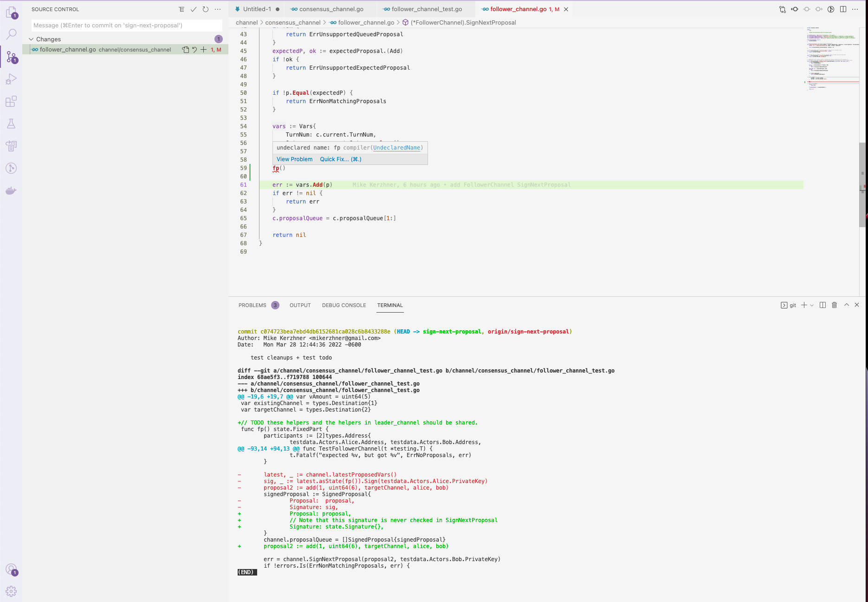The height and width of the screenshot is (602, 868).
Task: Open Source Control more actions menu
Action: pos(218,9)
